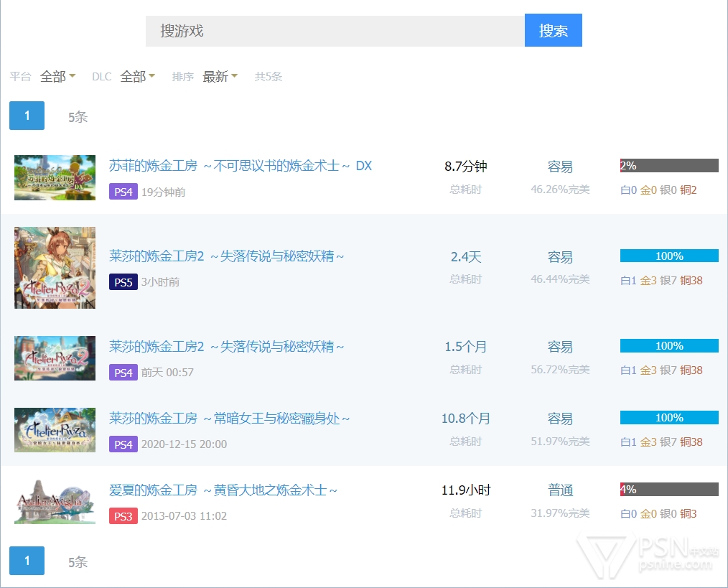This screenshot has height=588, width=728.
Task: Click the 100% progress bar in the 10.8个月 row
Action: [669, 418]
